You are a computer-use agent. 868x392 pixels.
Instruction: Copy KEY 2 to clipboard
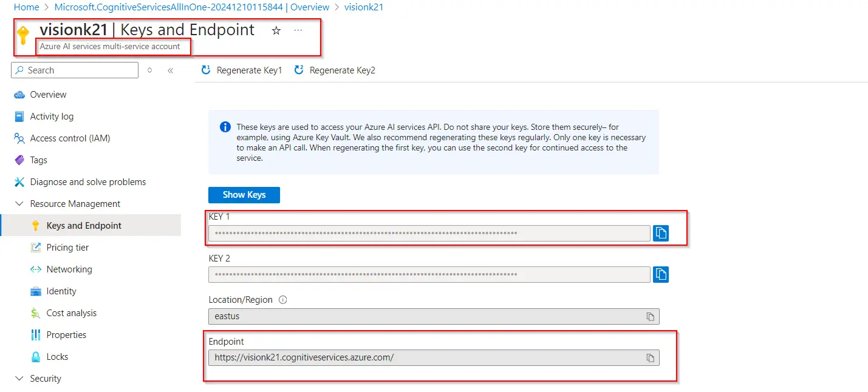661,274
